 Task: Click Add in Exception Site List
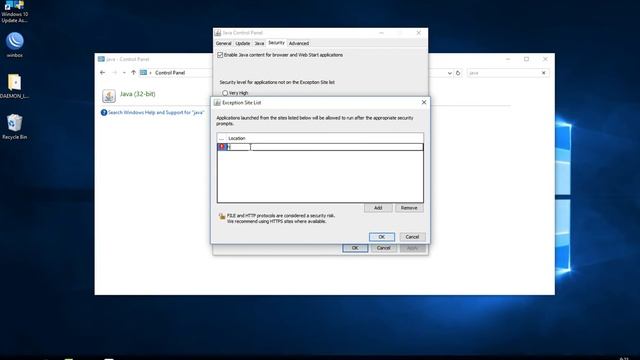point(378,208)
